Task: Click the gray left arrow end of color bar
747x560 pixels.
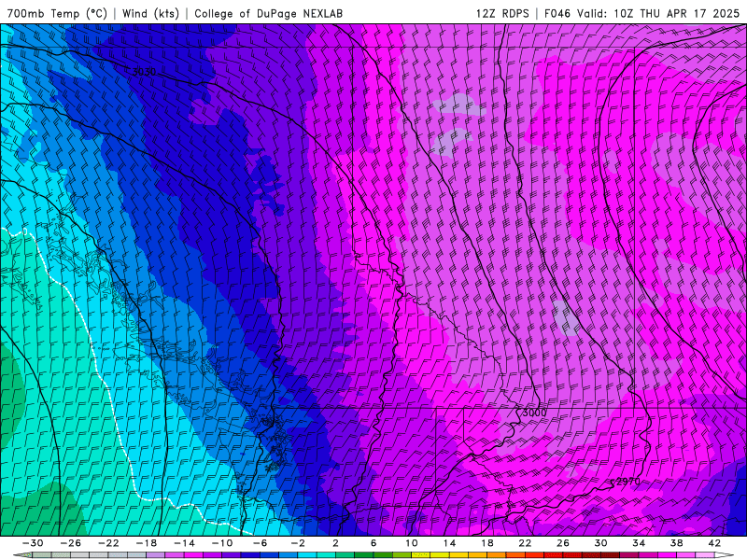Action: pyautogui.click(x=22, y=555)
